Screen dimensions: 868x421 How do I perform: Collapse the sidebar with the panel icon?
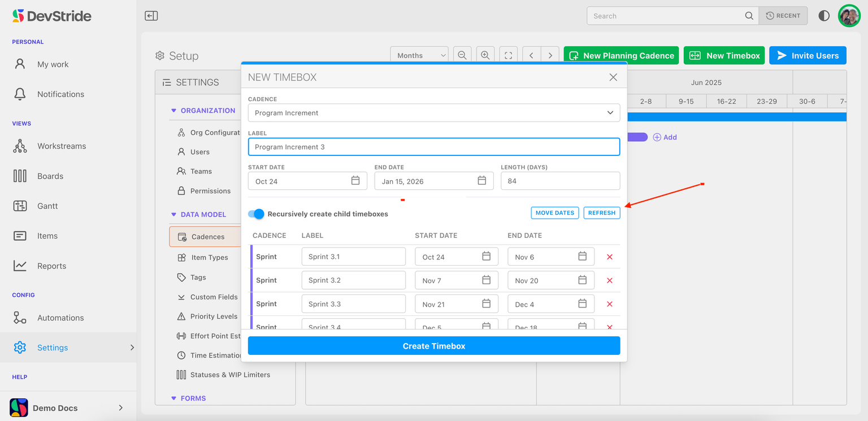pos(151,16)
